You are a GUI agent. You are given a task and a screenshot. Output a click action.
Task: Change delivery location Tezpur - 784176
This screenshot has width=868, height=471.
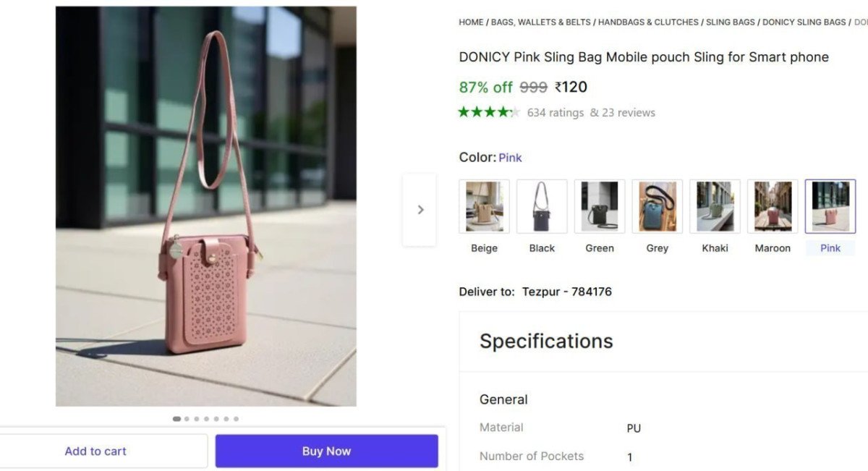click(x=566, y=292)
